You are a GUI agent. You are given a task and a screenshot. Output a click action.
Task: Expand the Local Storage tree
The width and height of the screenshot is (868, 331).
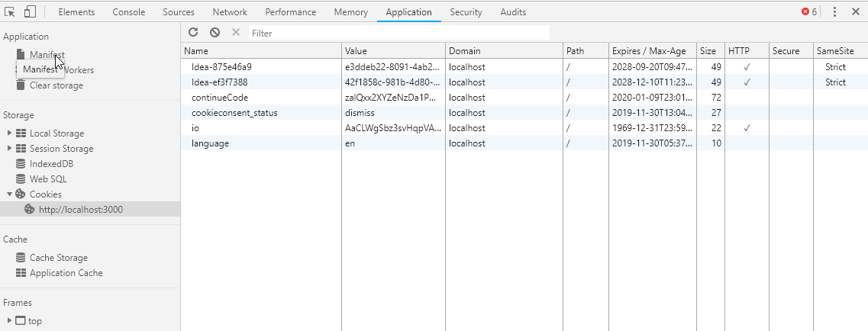9,133
